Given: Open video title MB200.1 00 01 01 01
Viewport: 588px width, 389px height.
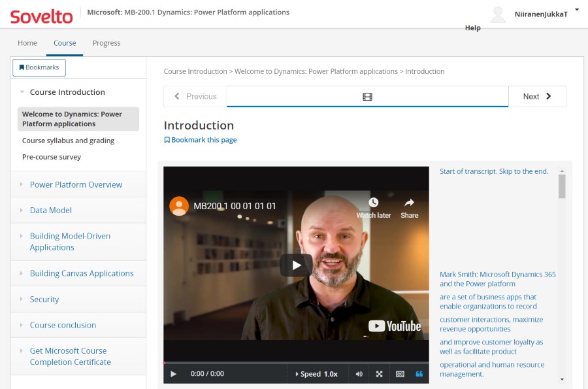Looking at the screenshot, I should [x=235, y=206].
